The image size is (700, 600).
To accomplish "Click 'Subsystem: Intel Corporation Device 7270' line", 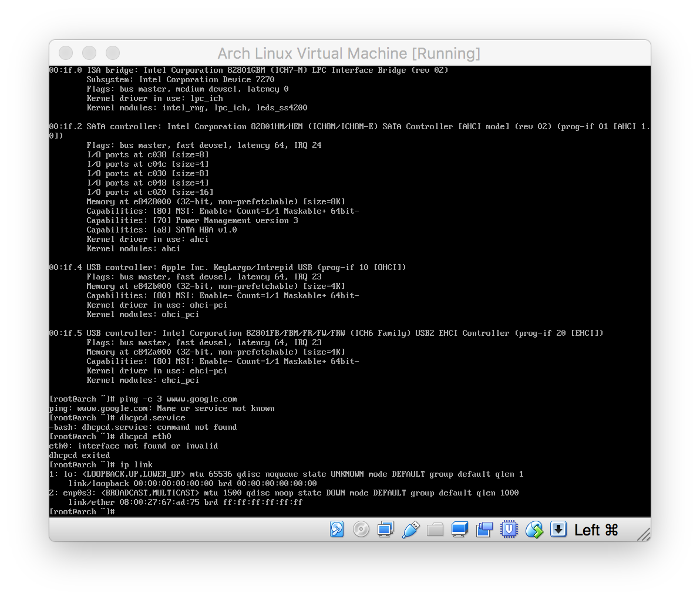I will (x=180, y=79).
